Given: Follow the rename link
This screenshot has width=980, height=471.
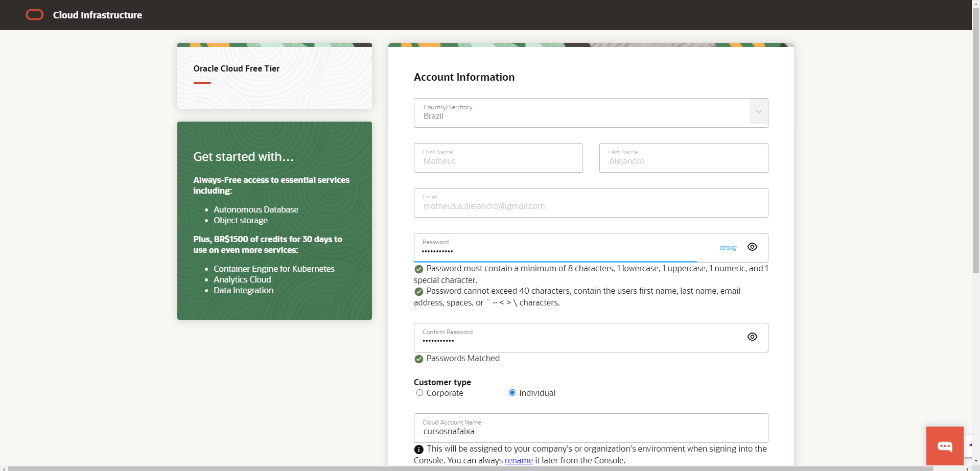Looking at the screenshot, I should [519, 461].
